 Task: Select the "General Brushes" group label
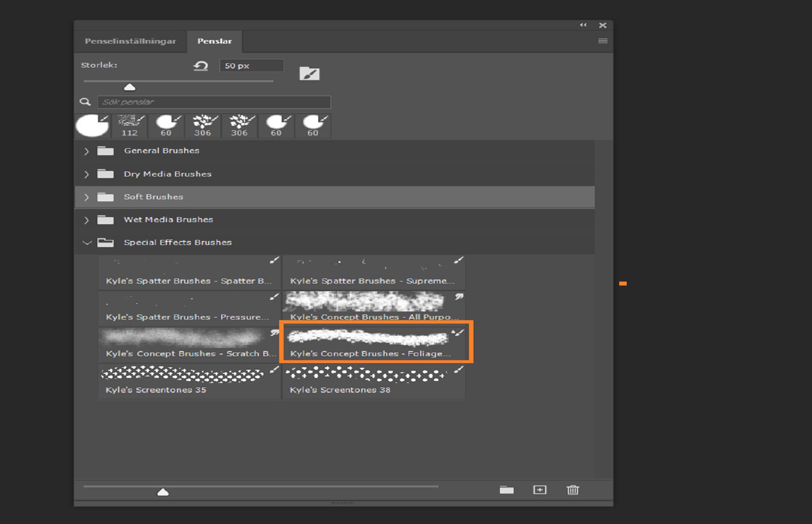pos(162,151)
